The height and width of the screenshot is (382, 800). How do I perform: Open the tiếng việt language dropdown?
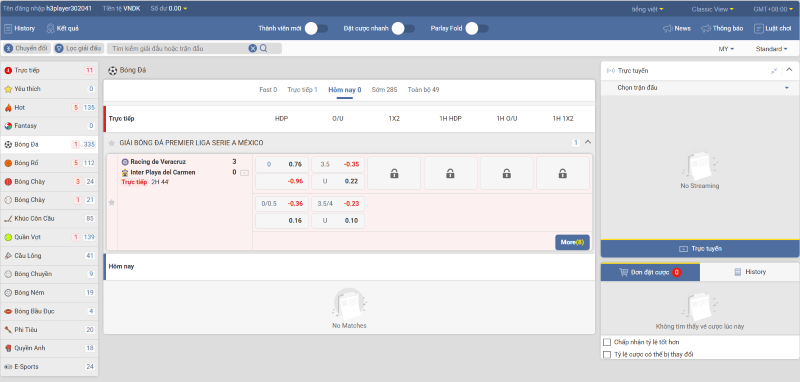tap(647, 9)
